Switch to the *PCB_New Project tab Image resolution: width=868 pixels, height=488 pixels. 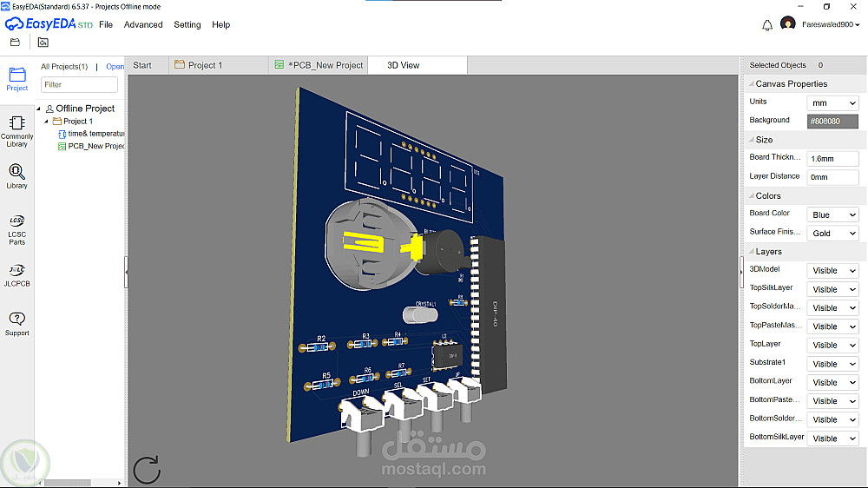point(319,65)
